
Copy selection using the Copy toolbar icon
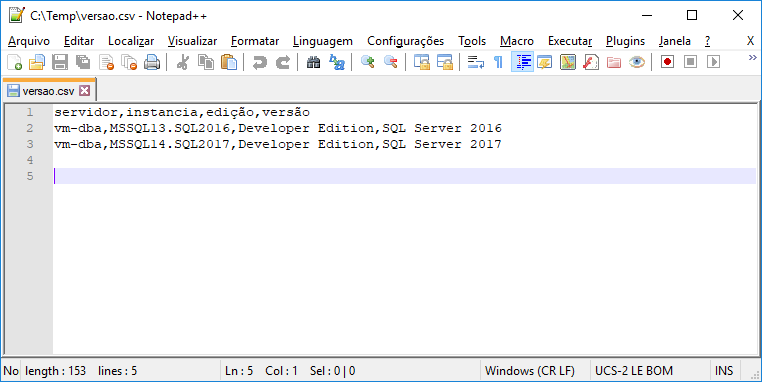coord(206,62)
